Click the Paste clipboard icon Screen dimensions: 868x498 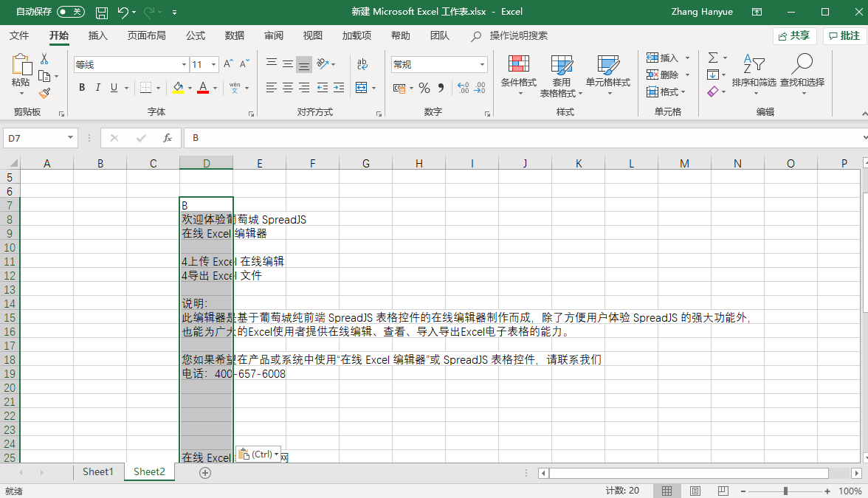(21, 65)
